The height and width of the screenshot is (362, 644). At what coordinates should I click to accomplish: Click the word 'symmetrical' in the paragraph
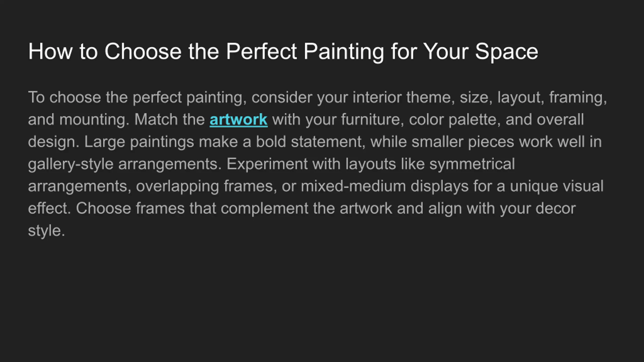[472, 164]
